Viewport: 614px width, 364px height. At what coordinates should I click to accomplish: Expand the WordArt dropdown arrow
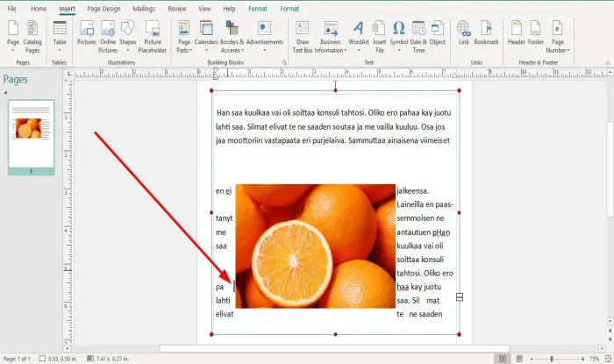click(x=358, y=50)
